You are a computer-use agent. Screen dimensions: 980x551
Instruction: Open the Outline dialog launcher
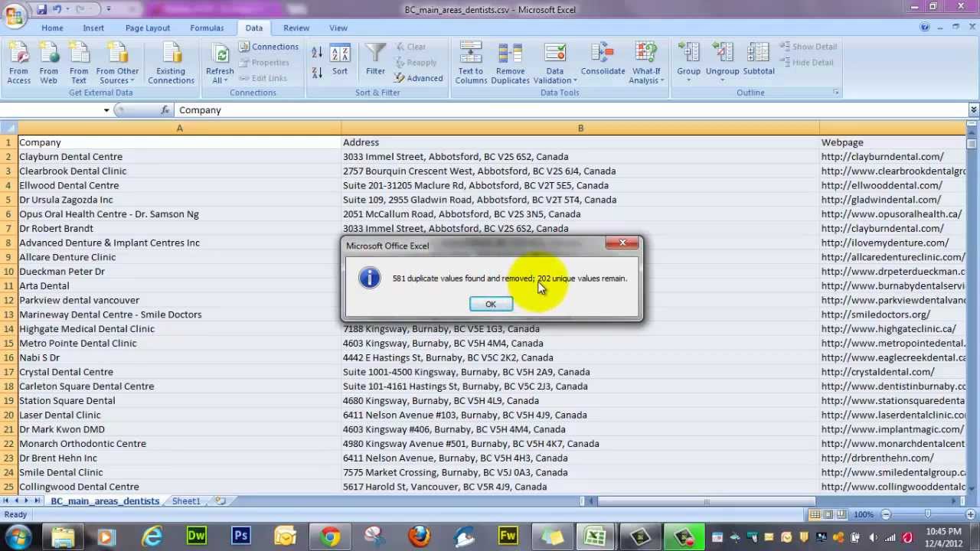tap(835, 93)
